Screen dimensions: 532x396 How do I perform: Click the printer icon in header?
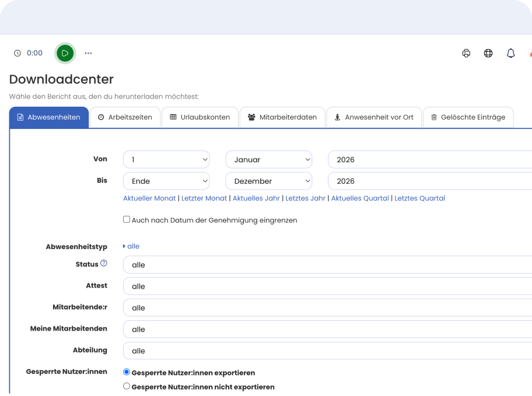click(x=466, y=53)
